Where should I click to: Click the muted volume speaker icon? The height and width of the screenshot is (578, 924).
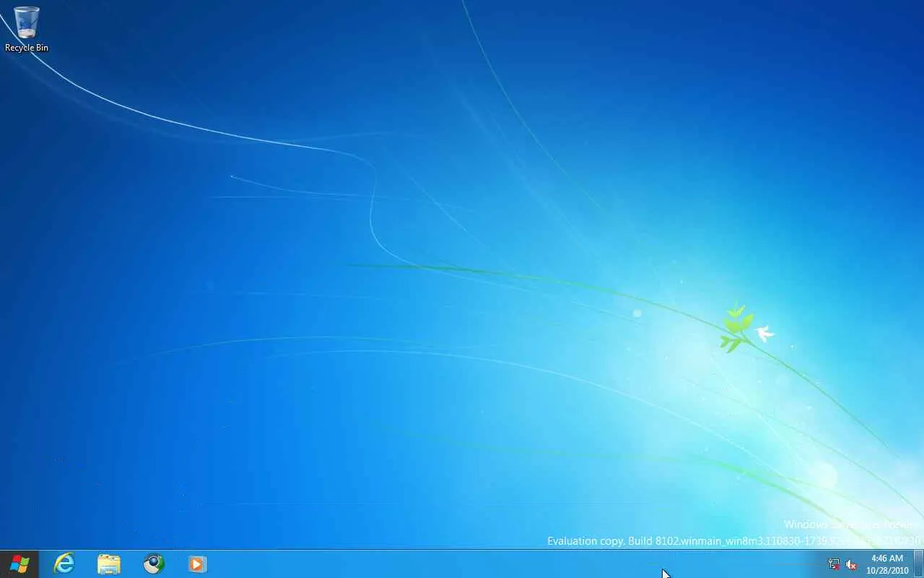tap(851, 564)
